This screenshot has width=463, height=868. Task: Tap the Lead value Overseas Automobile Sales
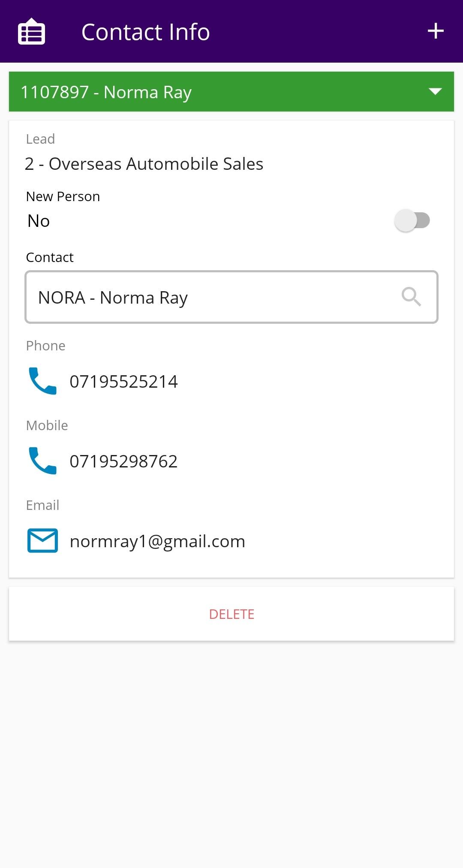(144, 164)
